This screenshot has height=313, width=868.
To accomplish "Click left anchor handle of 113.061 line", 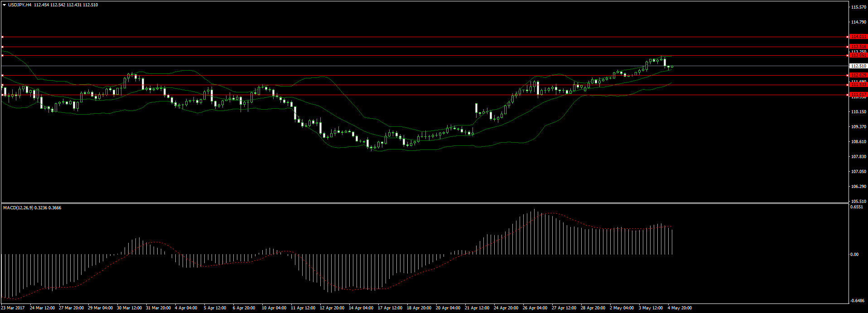I will point(2,55).
